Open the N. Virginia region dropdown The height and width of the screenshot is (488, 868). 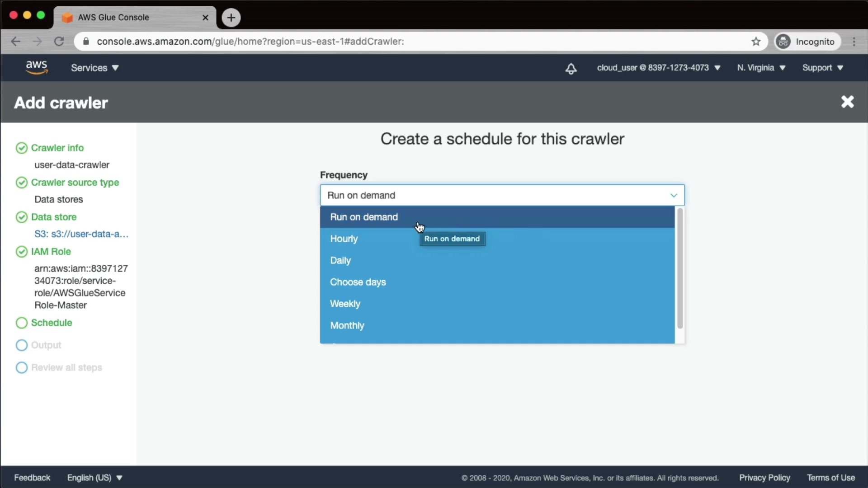pyautogui.click(x=761, y=68)
